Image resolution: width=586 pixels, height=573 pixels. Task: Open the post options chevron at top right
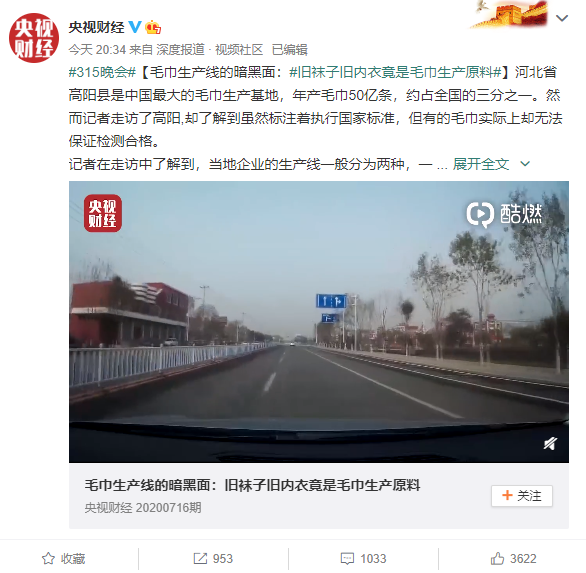pyautogui.click(x=562, y=18)
